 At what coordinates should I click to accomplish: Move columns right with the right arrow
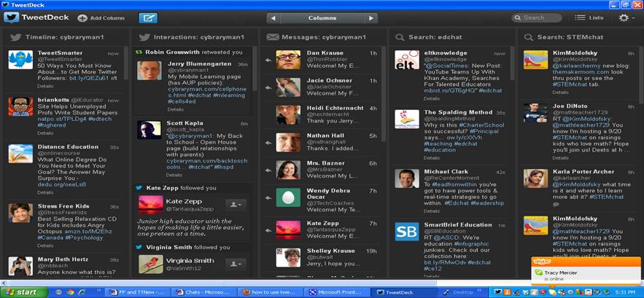[x=371, y=18]
